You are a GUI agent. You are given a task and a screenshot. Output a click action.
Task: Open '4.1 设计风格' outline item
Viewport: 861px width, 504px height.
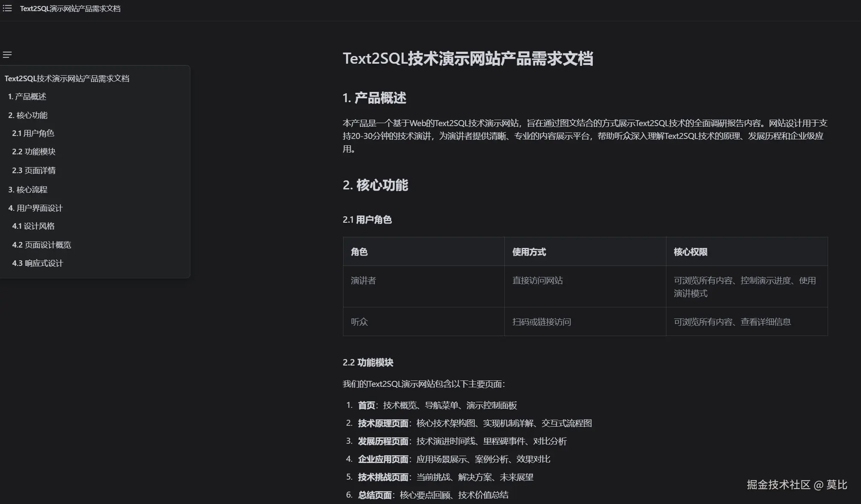point(33,226)
